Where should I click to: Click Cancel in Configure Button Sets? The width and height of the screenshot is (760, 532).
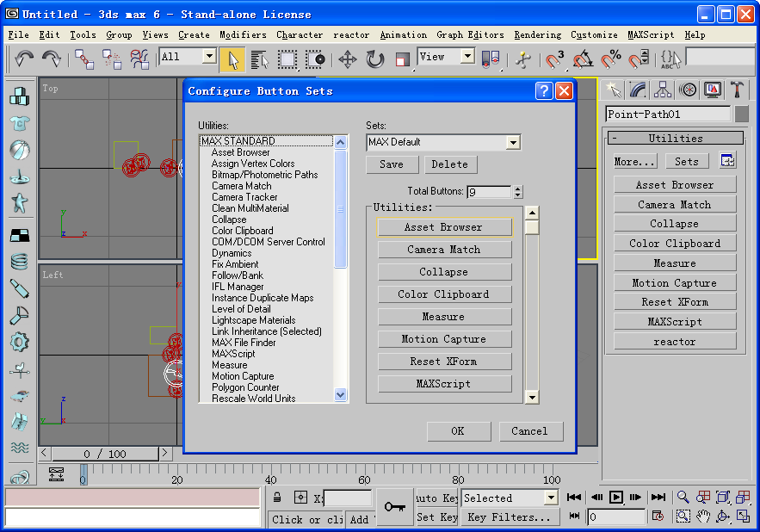(x=530, y=431)
